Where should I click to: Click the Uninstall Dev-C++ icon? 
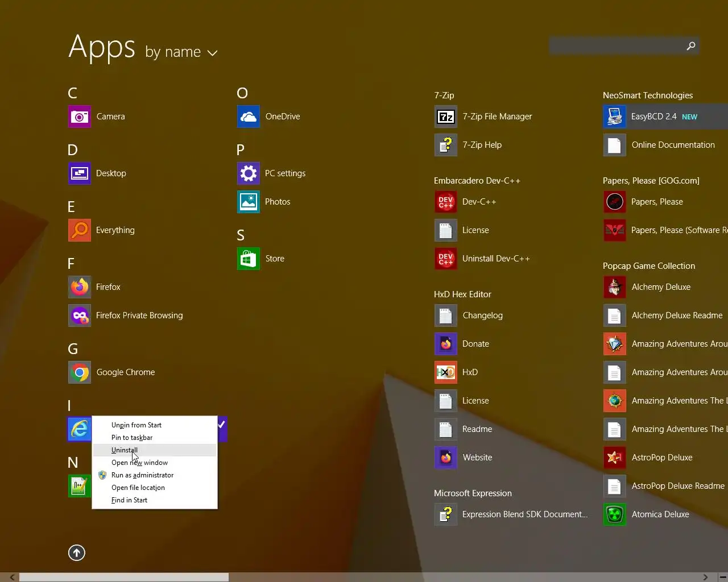446,259
